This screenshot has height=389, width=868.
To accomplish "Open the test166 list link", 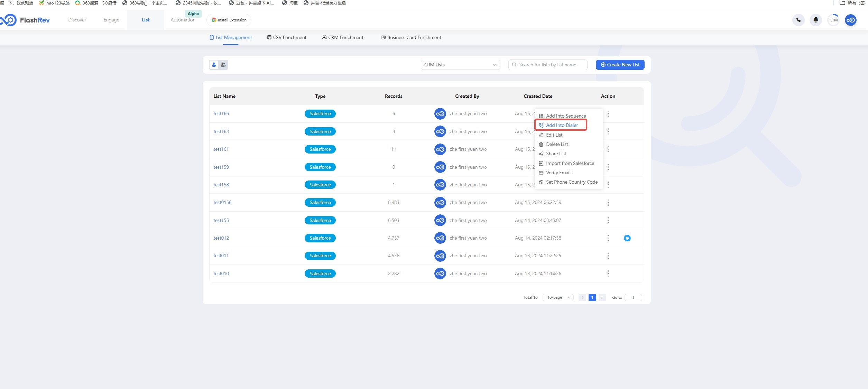I will point(221,114).
